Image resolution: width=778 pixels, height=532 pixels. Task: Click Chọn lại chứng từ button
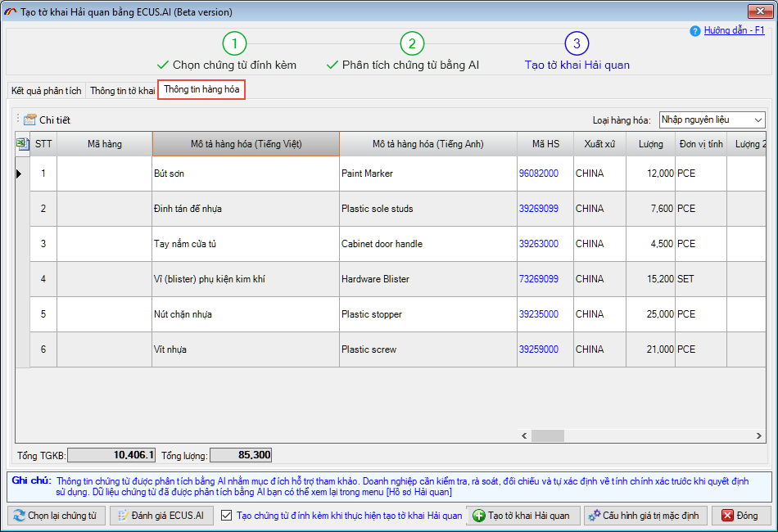(56, 516)
